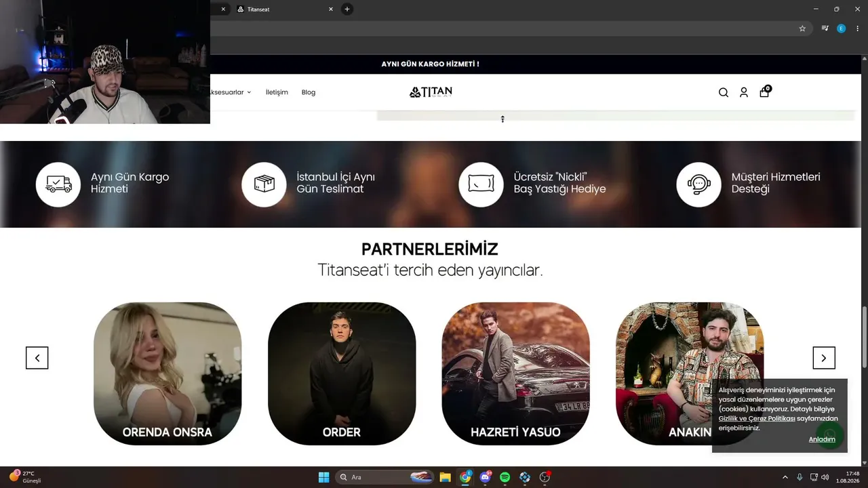The width and height of the screenshot is (868, 488).
Task: Click the headset icon for Müşteri Hizmetleri
Action: point(698,184)
